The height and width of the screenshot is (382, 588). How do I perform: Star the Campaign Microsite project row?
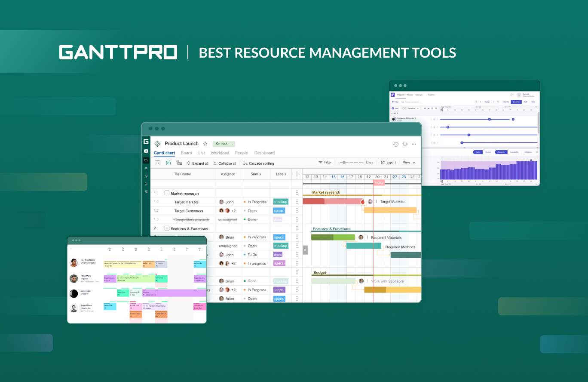pos(434,119)
